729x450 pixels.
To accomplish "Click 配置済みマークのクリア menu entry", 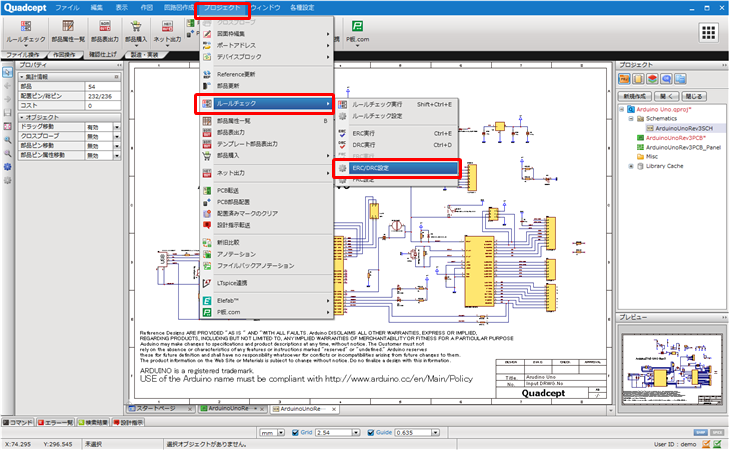I will 267,213.
